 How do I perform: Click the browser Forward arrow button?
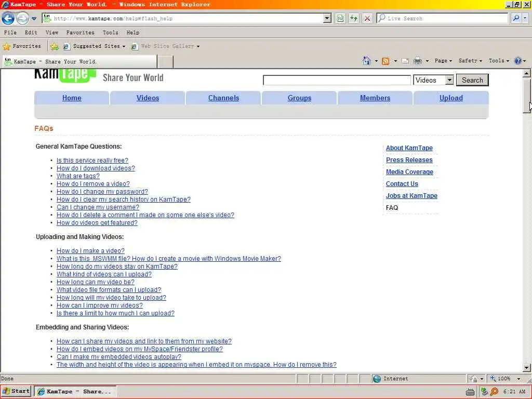(22, 18)
